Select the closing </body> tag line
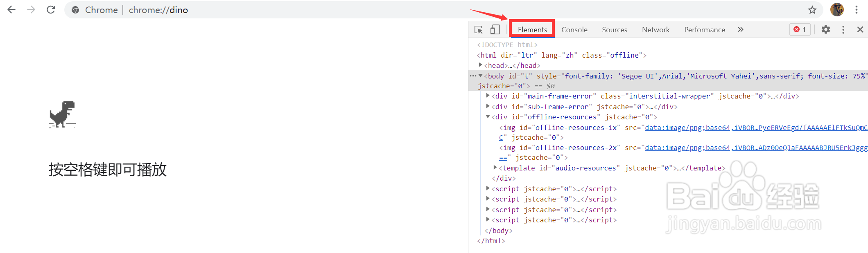This screenshot has width=868, height=253. pyautogui.click(x=498, y=231)
